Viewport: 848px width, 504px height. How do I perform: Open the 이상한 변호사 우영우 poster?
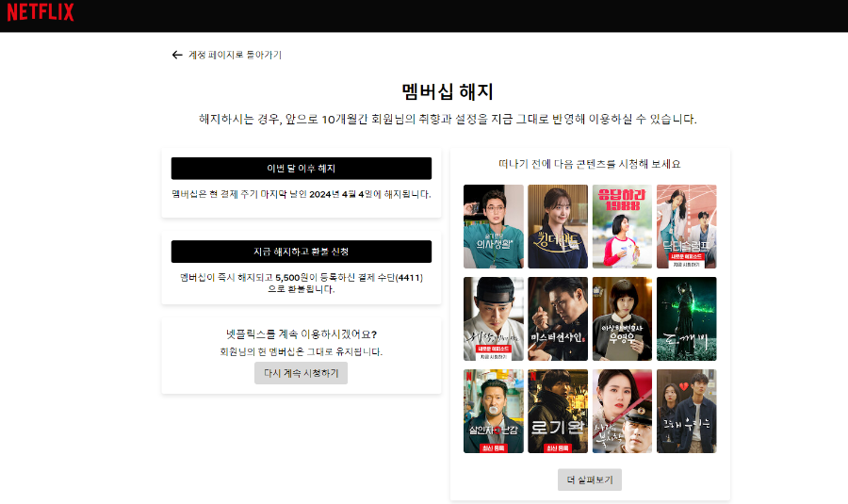point(622,319)
